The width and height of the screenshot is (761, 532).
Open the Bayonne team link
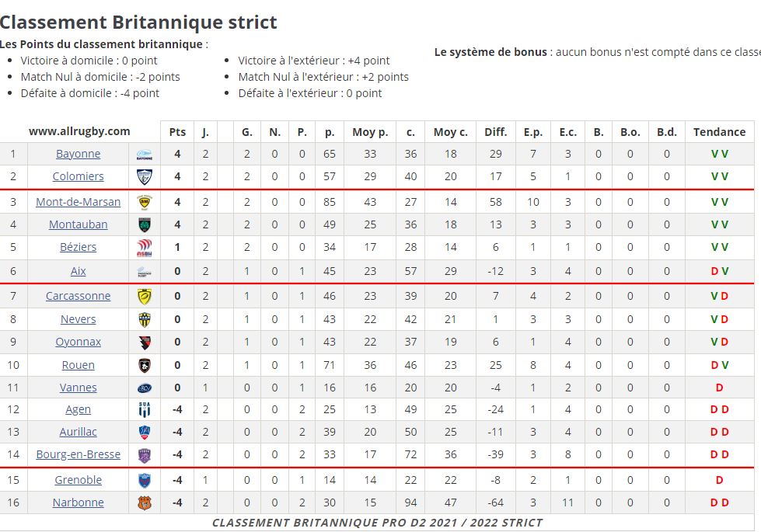click(x=79, y=154)
